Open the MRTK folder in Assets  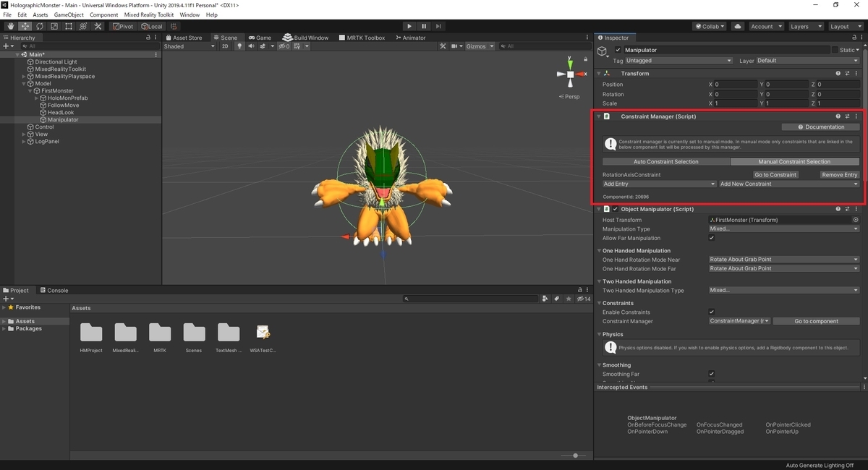pyautogui.click(x=160, y=338)
